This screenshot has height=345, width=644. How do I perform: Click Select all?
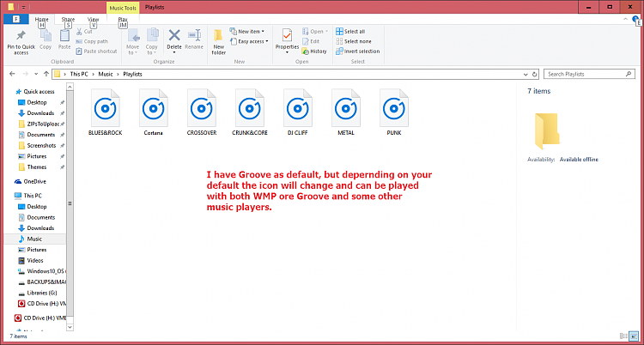[x=350, y=32]
